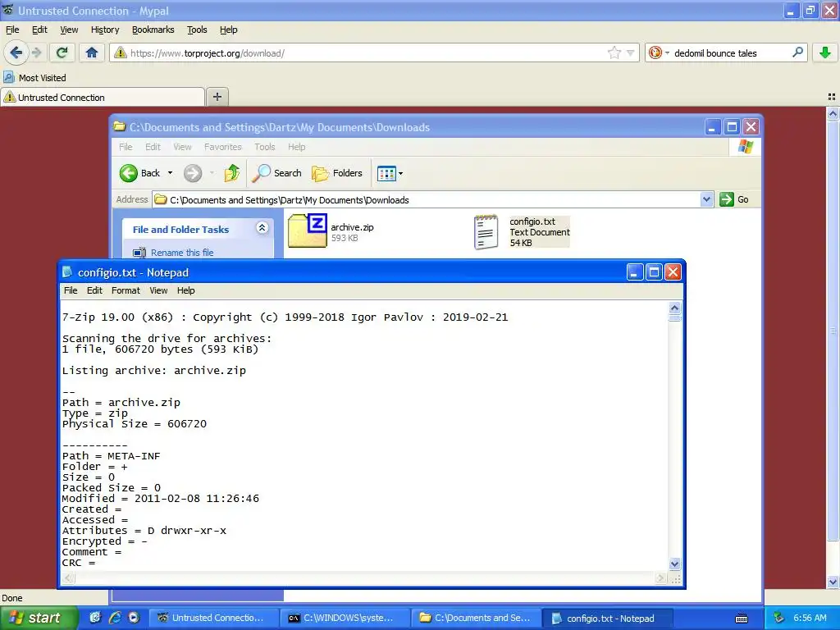840x630 pixels.
Task: Open Mypal Tools menu
Action: point(197,30)
